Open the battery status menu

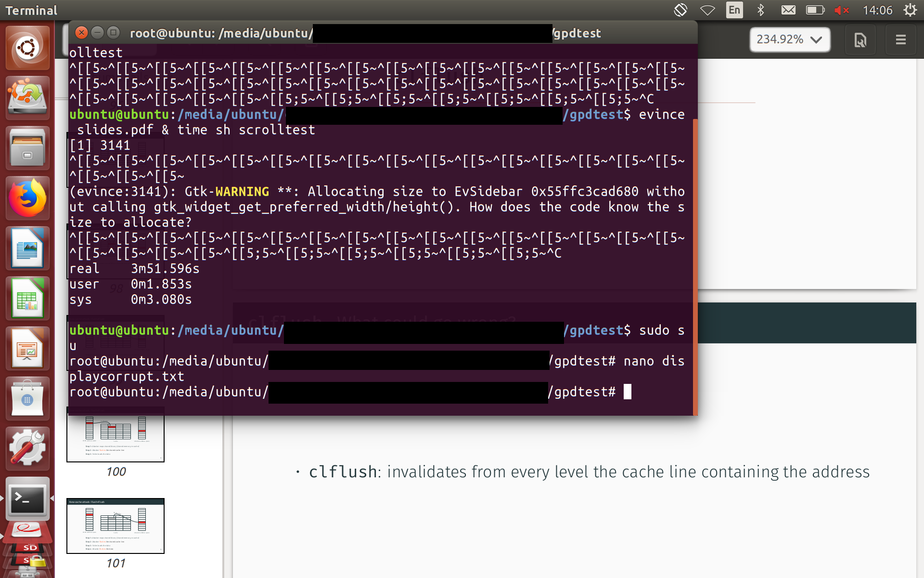(x=815, y=10)
